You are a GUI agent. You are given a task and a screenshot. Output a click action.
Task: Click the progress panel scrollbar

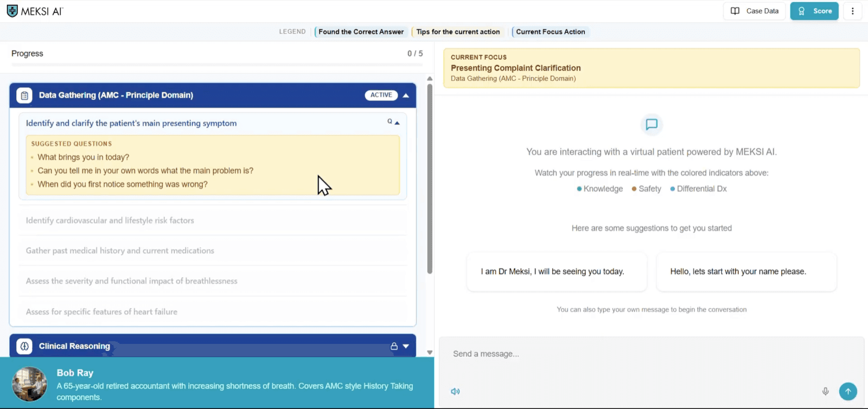430,179
